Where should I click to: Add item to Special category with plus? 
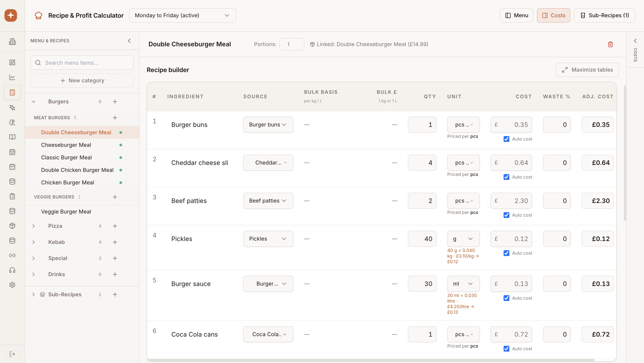[115, 258]
